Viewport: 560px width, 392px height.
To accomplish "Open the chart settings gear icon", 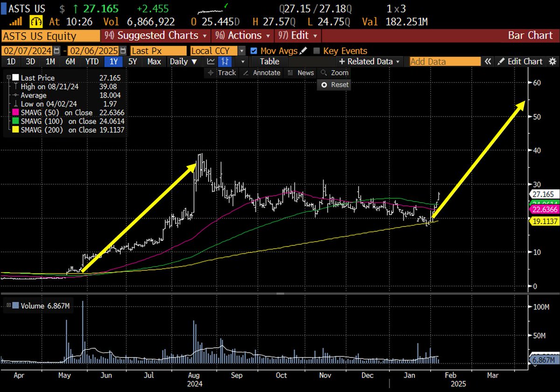I will point(552,62).
